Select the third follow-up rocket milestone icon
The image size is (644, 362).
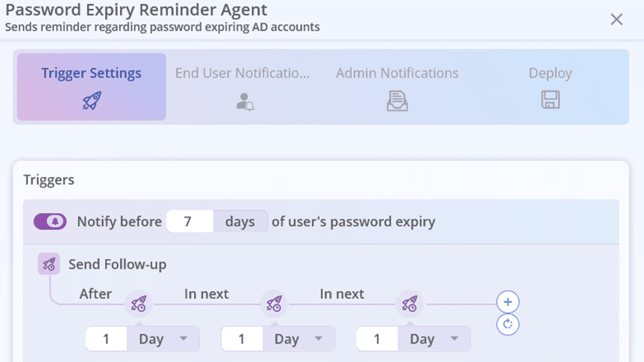point(410,304)
